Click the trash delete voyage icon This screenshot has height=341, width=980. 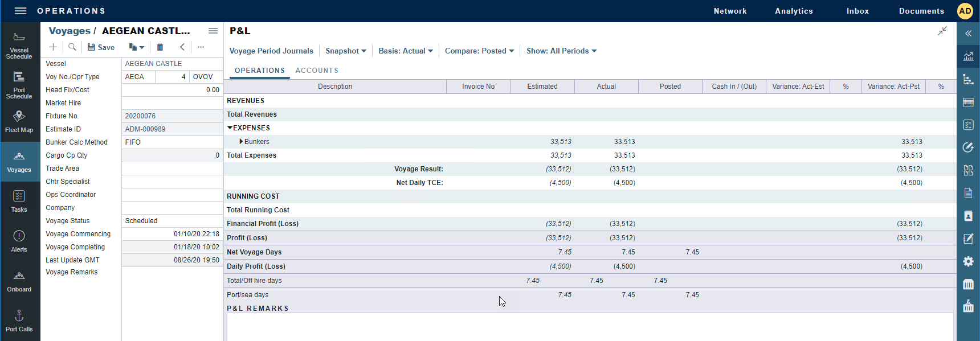click(x=160, y=47)
